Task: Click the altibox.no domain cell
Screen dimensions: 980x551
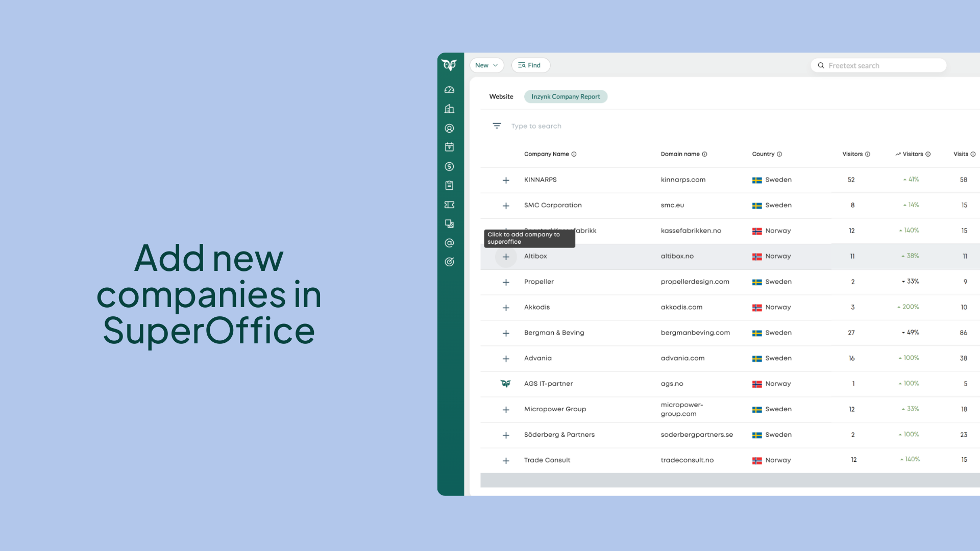Action: 677,256
